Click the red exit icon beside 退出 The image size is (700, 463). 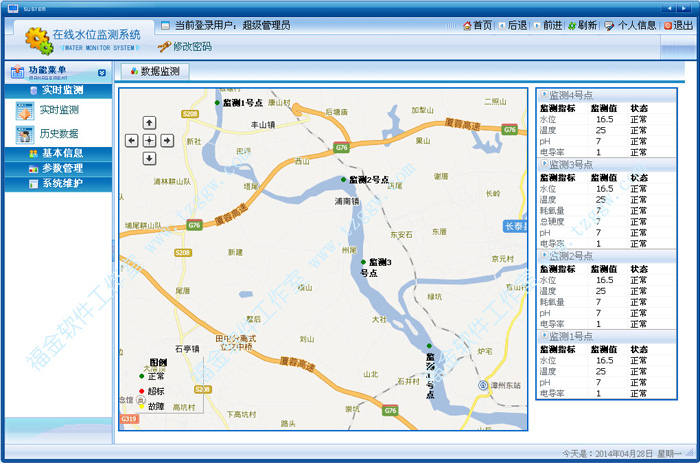point(667,26)
